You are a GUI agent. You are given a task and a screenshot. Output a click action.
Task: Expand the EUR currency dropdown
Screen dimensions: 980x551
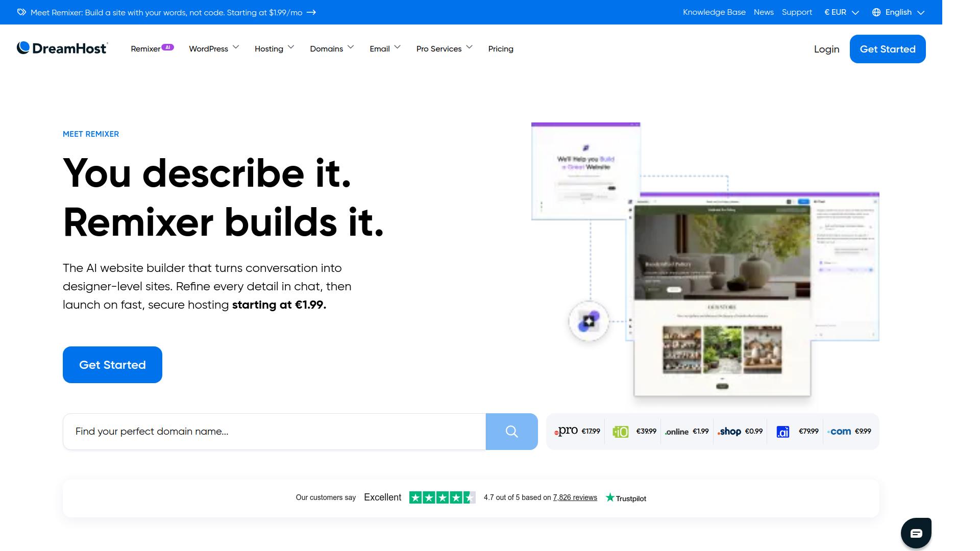pos(841,12)
